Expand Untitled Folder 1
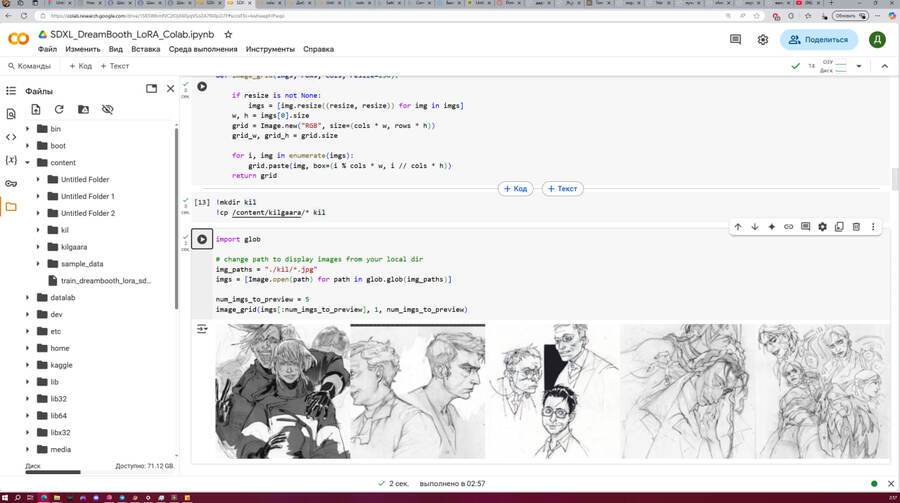 pyautogui.click(x=38, y=196)
